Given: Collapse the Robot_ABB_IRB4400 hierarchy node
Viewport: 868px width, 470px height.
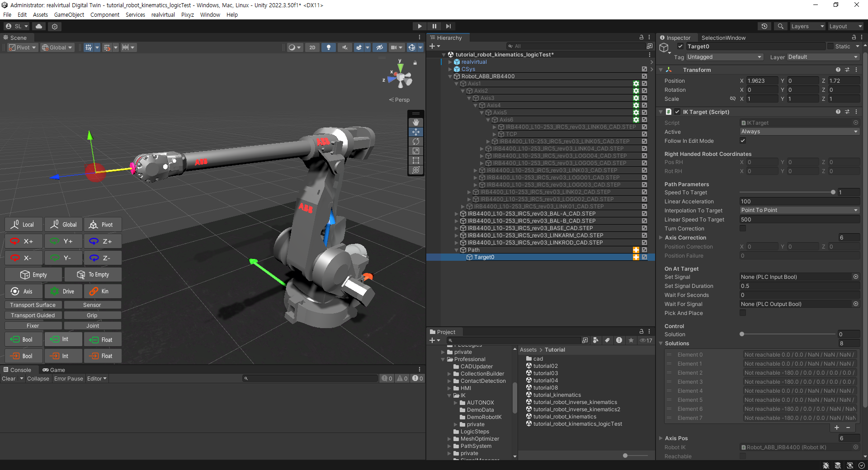Looking at the screenshot, I should pos(450,76).
